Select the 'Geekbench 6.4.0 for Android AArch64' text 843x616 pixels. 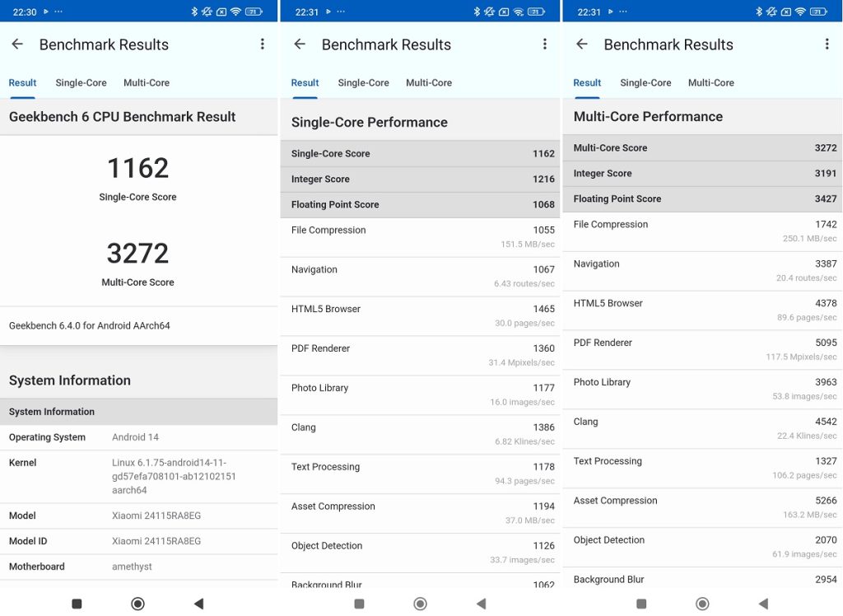pos(90,325)
